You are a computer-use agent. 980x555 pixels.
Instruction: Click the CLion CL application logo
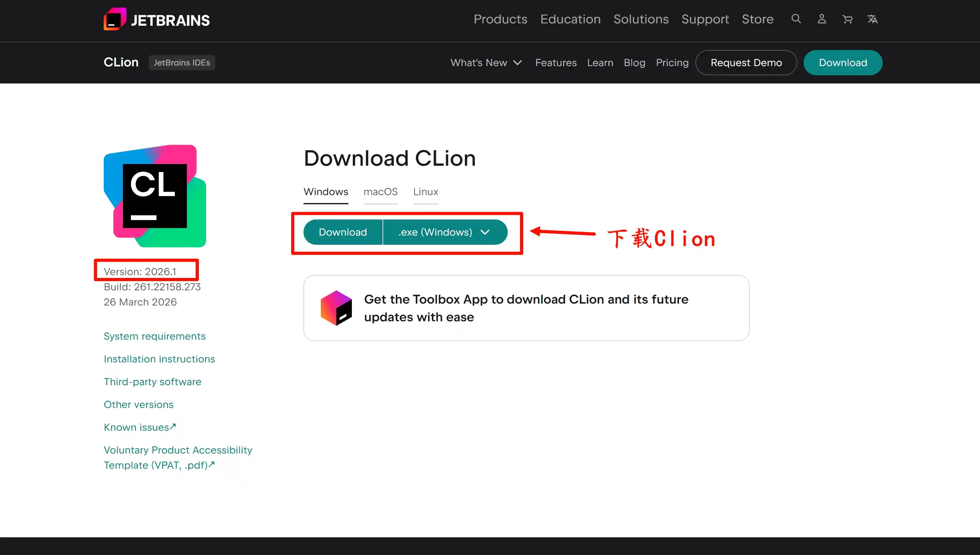(x=154, y=196)
